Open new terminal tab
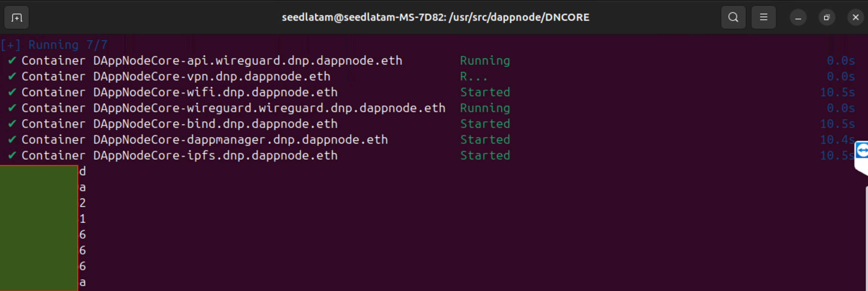The width and height of the screenshot is (868, 291). click(x=17, y=17)
